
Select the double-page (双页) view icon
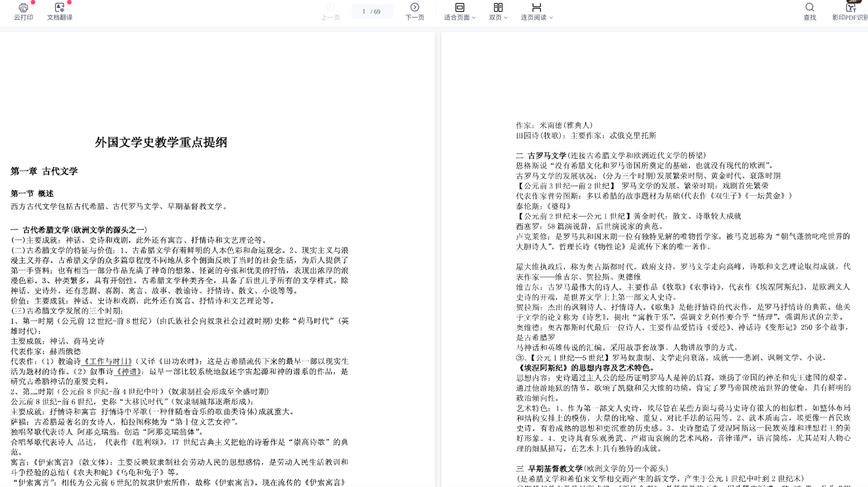pos(498,7)
